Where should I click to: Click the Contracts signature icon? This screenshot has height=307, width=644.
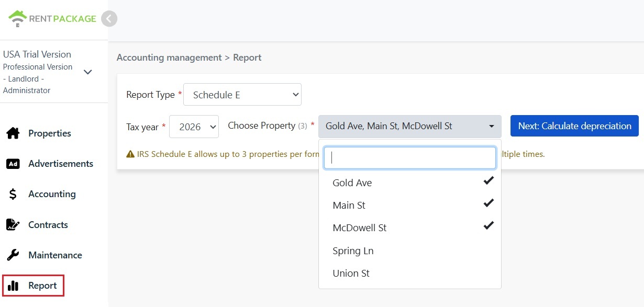[x=13, y=225]
